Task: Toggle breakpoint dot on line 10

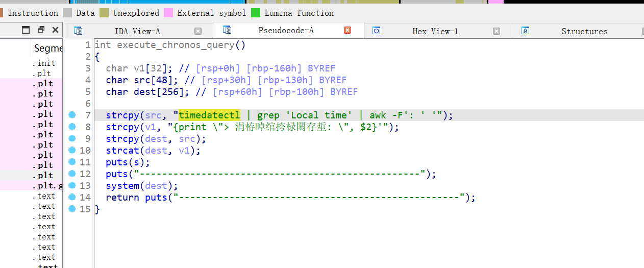Action: tap(72, 150)
